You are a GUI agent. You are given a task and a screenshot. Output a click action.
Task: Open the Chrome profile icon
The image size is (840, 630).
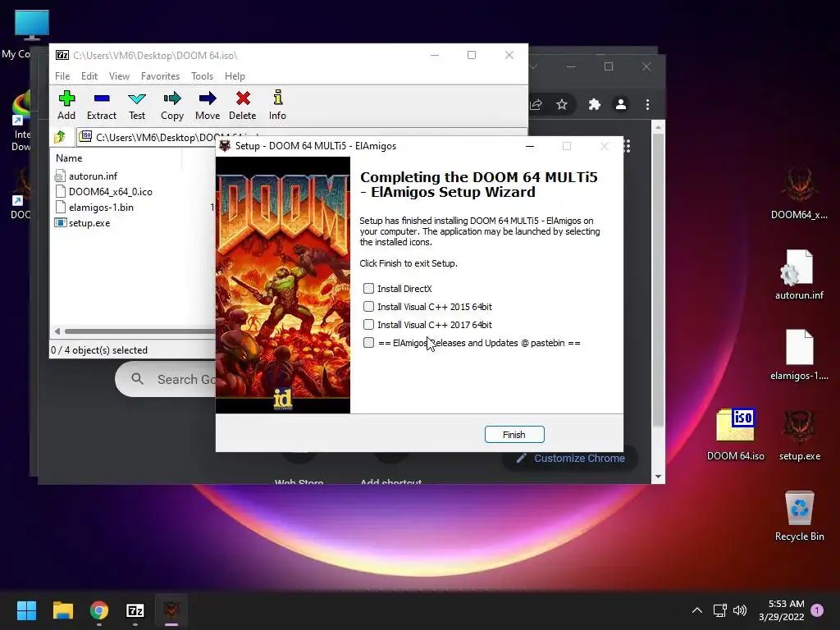(x=621, y=104)
